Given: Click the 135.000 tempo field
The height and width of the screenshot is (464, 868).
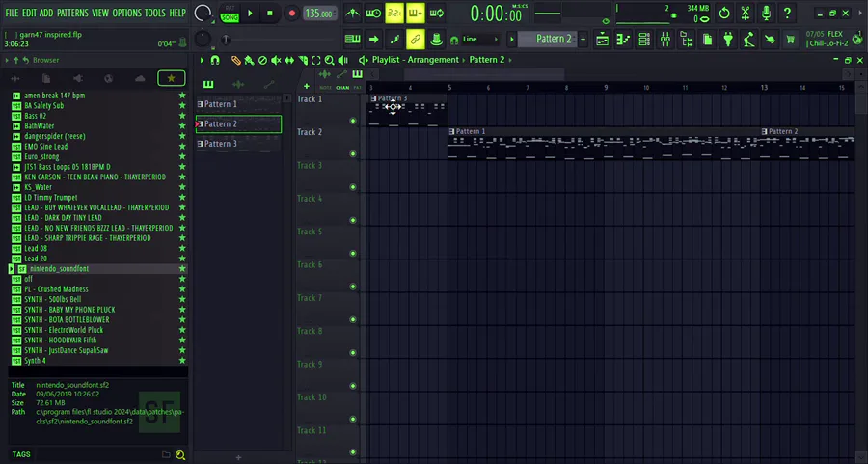Looking at the screenshot, I should coord(320,14).
